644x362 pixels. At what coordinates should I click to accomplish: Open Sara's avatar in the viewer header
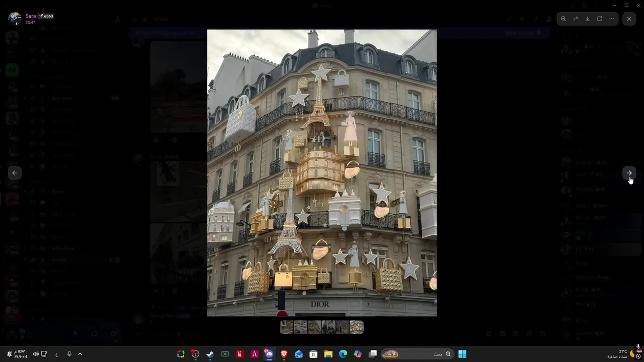15,19
